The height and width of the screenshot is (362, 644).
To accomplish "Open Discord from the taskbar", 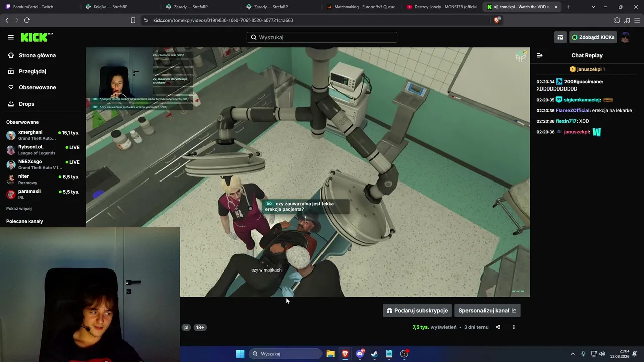I will (360, 354).
